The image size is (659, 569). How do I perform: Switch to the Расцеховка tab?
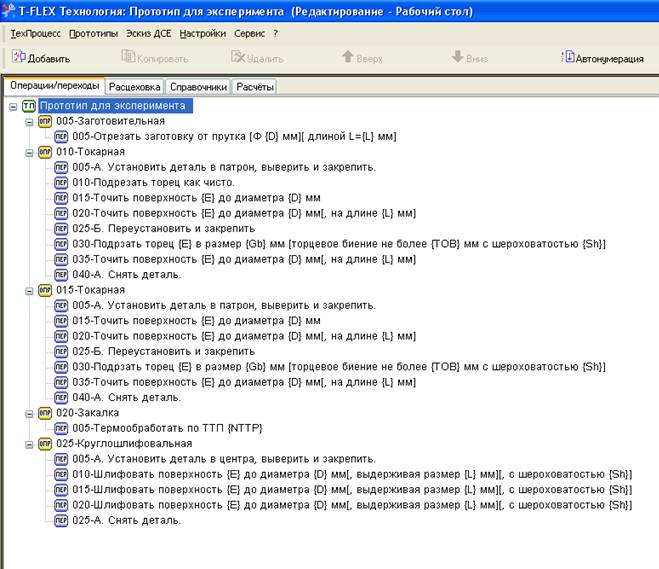click(x=133, y=87)
